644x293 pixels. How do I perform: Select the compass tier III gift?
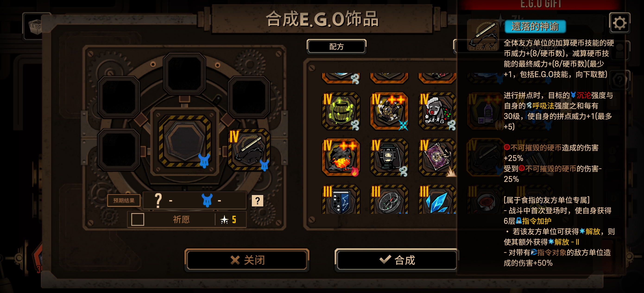coord(389,199)
